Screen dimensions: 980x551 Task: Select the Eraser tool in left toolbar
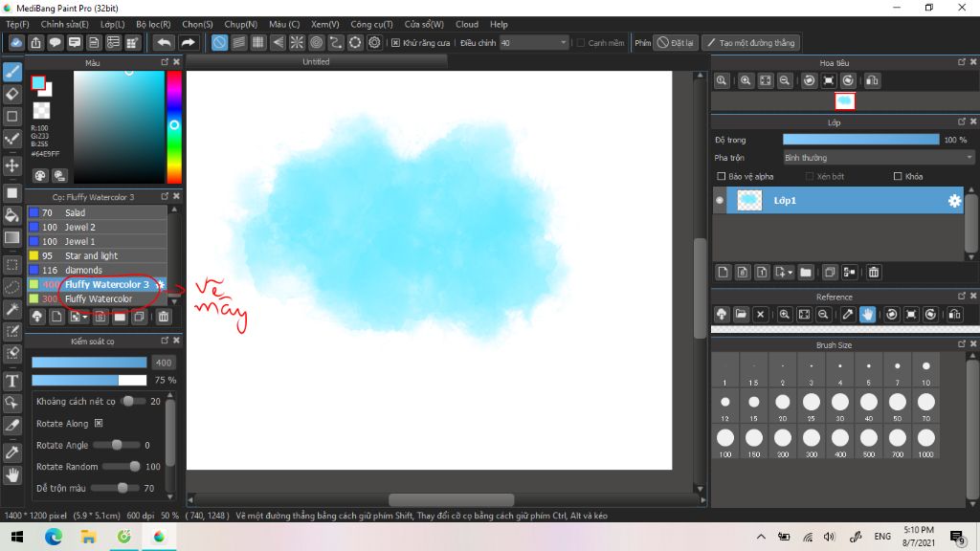12,94
